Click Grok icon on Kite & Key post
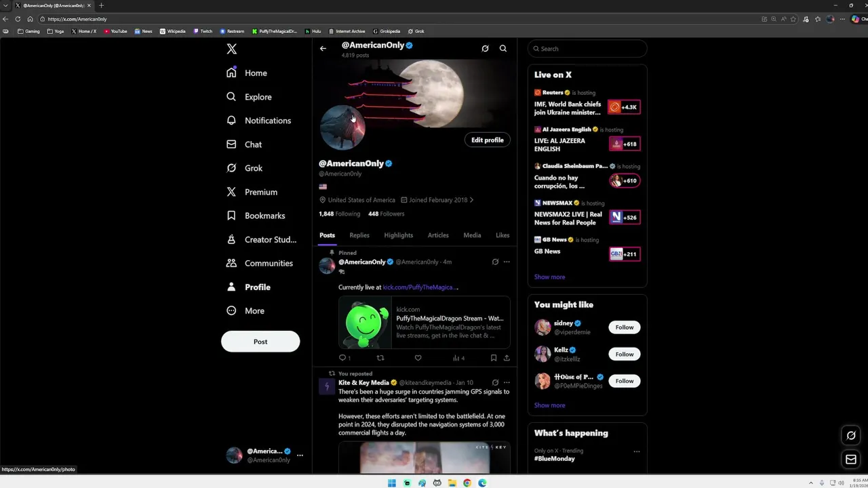868x488 pixels. click(495, 382)
